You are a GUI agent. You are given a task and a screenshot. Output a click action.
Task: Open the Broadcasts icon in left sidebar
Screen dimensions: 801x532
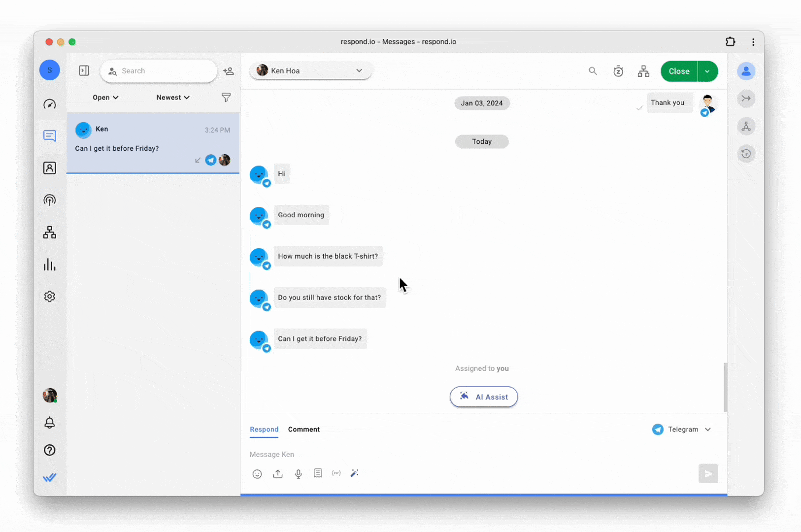(x=50, y=200)
